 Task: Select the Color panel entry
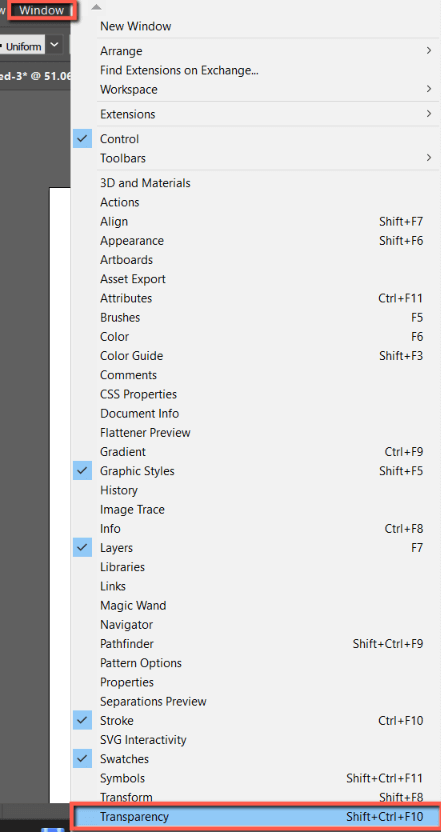(x=256, y=336)
